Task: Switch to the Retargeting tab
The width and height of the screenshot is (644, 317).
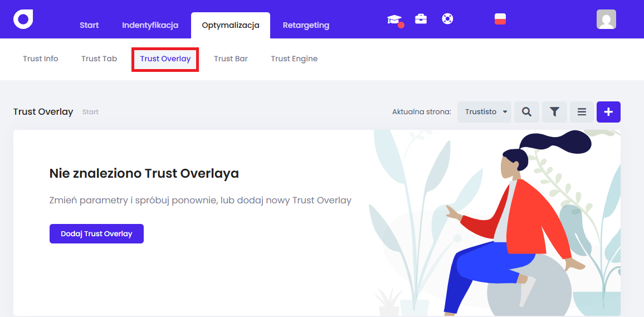Action: click(x=306, y=26)
